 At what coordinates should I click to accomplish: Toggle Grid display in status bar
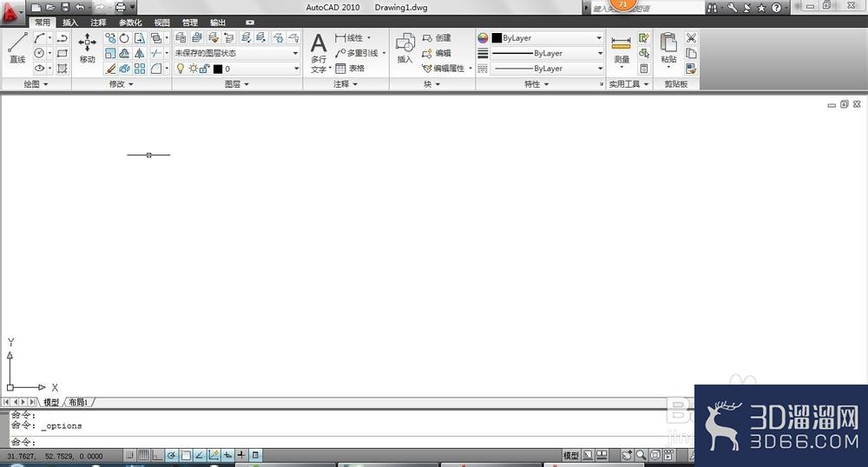coord(143,456)
